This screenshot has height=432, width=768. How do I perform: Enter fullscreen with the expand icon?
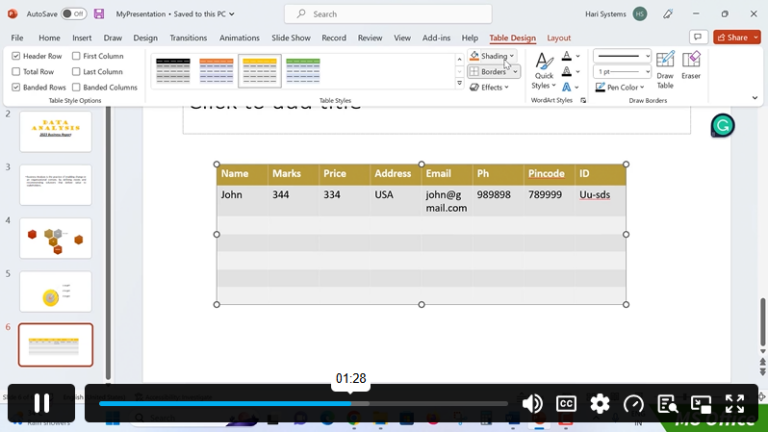tap(735, 404)
